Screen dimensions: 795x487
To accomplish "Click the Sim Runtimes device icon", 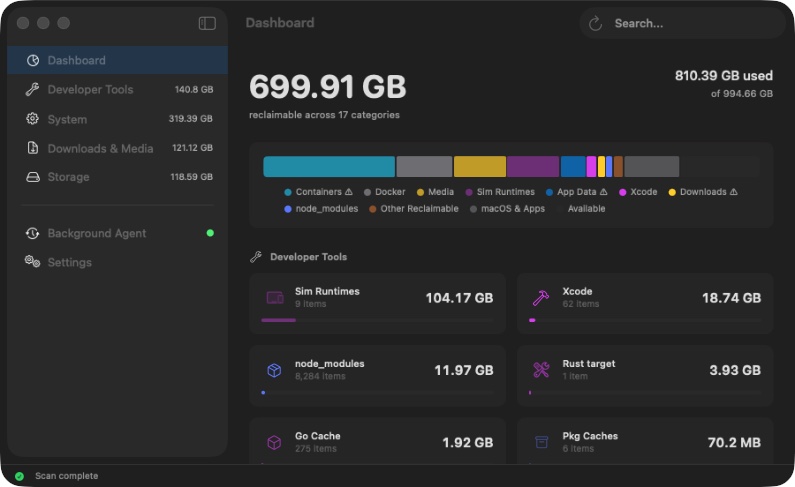I will pyautogui.click(x=275, y=297).
